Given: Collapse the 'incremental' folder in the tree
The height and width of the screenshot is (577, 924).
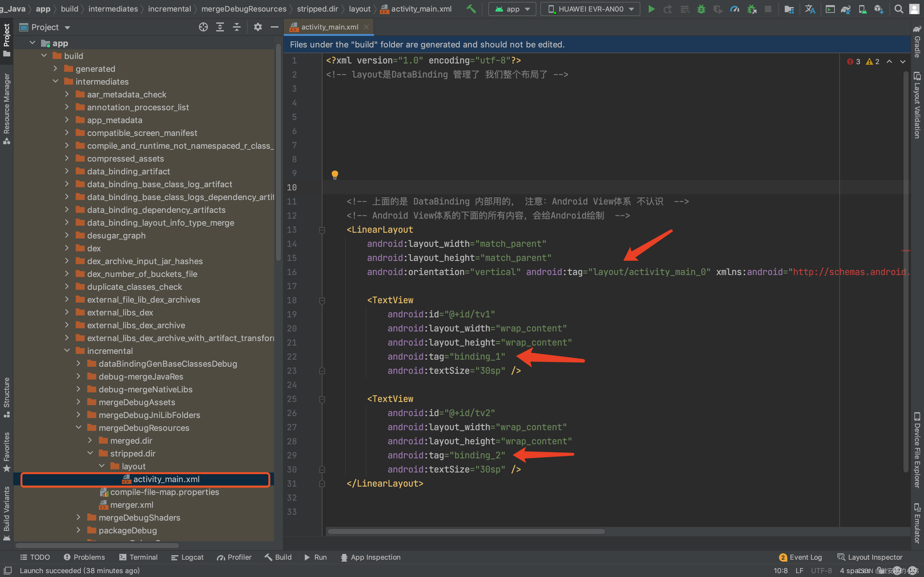Looking at the screenshot, I should pos(68,350).
